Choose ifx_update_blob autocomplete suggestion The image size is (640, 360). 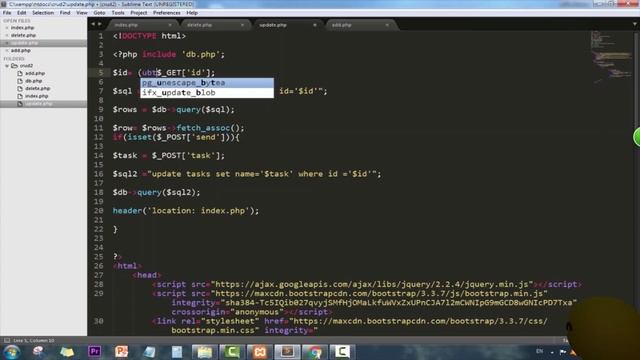[x=207, y=93]
